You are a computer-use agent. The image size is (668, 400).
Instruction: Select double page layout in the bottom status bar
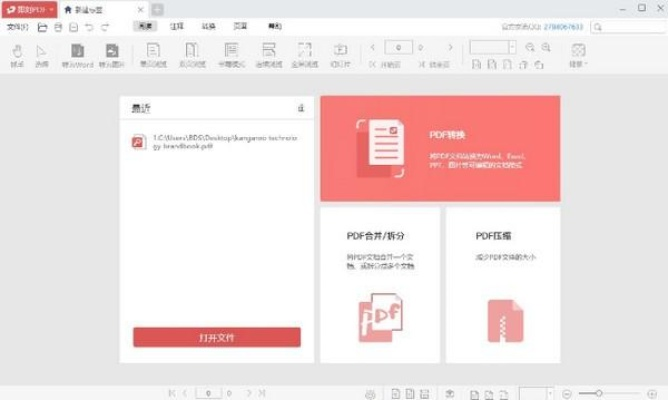(410, 394)
